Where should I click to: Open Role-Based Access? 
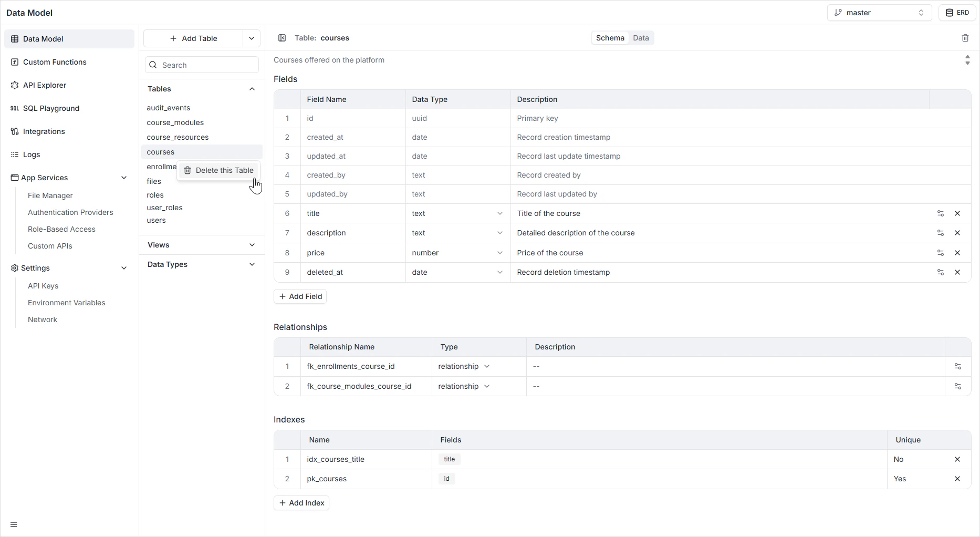(61, 229)
